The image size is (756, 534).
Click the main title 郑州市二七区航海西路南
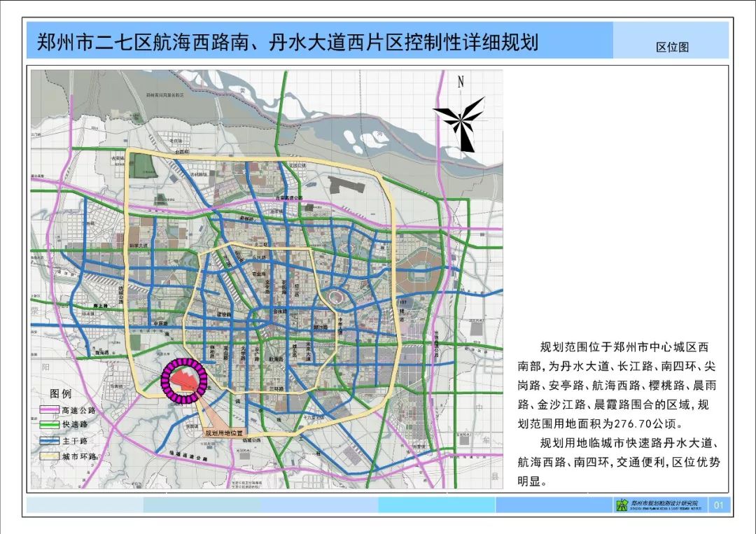(283, 41)
